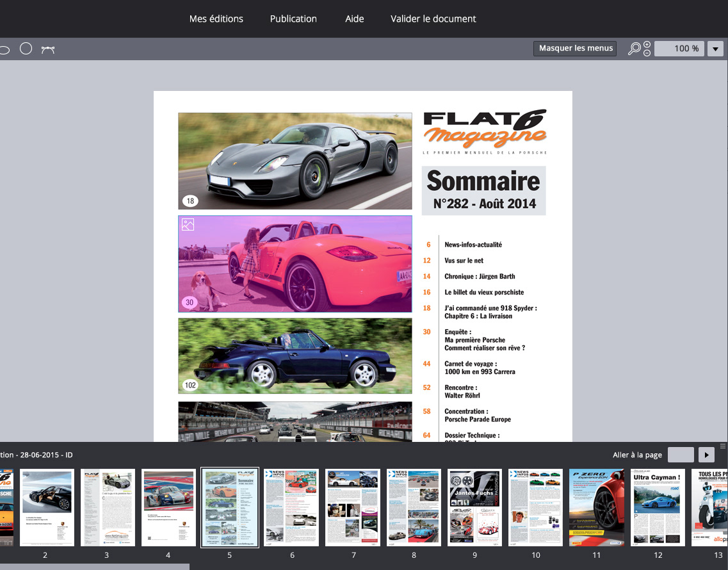Click the image icon on pink car zone
Image resolution: width=728 pixels, height=570 pixels.
[188, 224]
